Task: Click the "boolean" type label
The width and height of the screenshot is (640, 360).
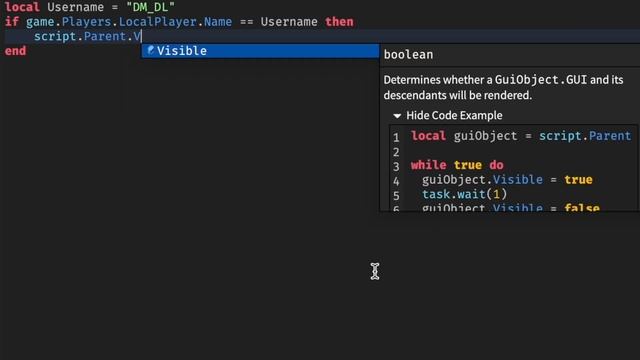Action: (408, 55)
